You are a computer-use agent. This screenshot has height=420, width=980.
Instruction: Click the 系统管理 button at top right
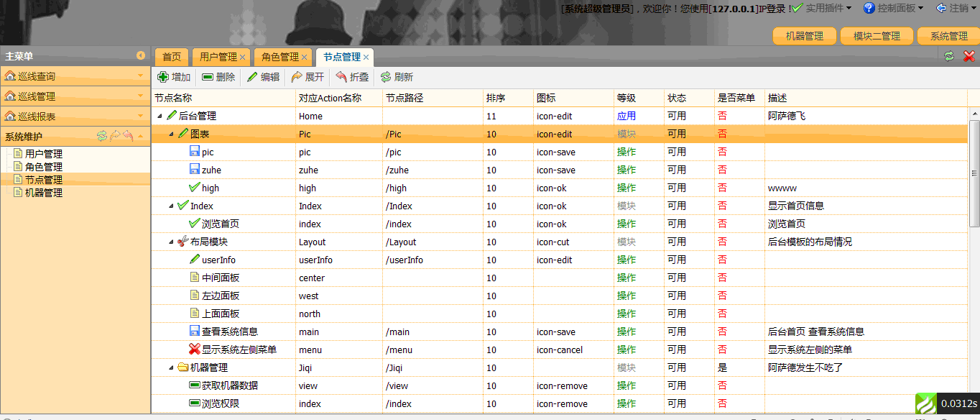[948, 35]
